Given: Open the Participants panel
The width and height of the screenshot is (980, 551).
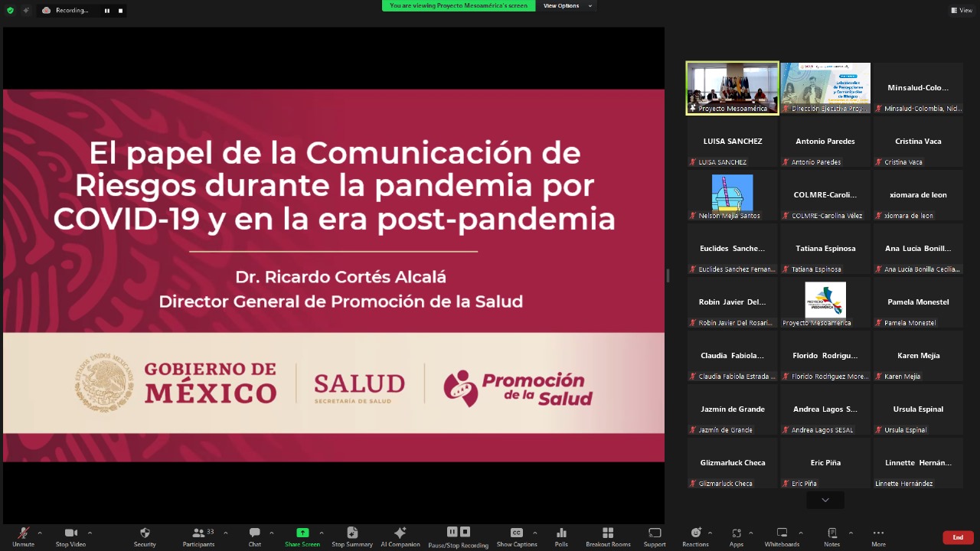Looking at the screenshot, I should pos(198,536).
